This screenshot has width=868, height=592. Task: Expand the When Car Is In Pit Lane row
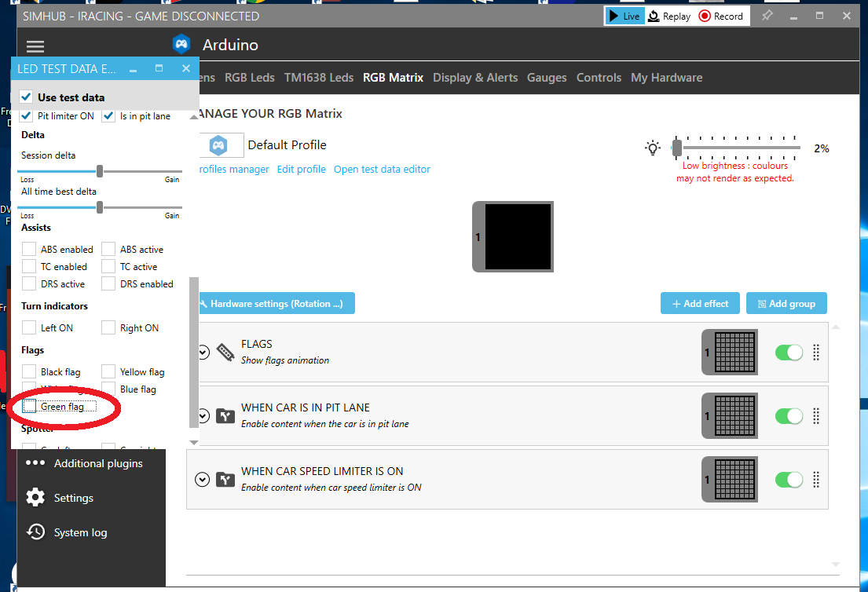pyautogui.click(x=203, y=415)
